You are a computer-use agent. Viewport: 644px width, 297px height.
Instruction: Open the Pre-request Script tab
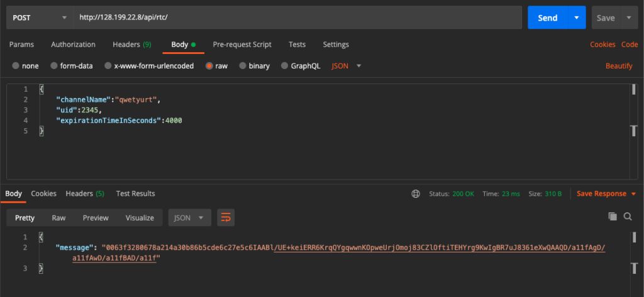(242, 45)
